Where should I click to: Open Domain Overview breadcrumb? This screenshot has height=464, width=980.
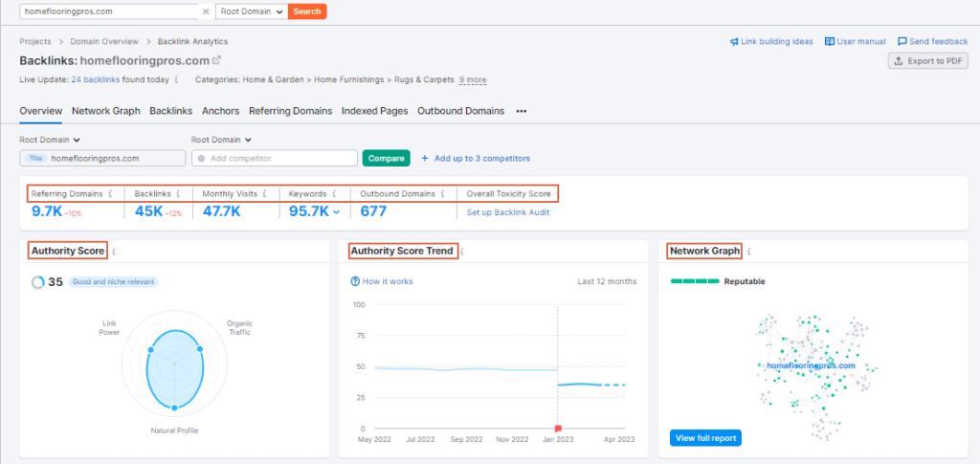(104, 41)
